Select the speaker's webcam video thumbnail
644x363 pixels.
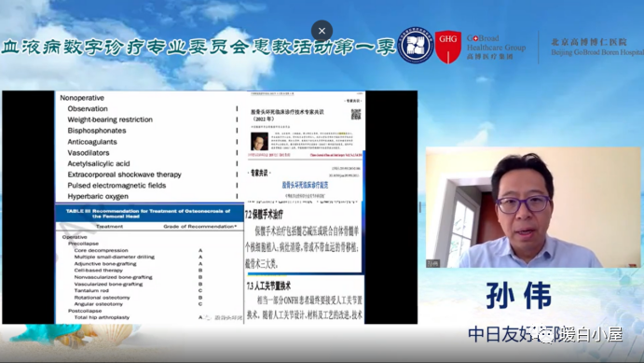click(533, 207)
